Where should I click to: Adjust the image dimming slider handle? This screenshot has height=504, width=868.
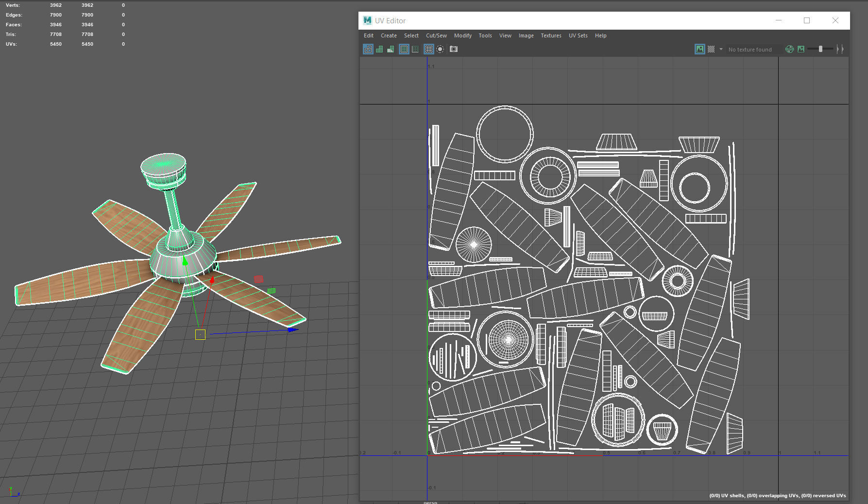(x=820, y=49)
